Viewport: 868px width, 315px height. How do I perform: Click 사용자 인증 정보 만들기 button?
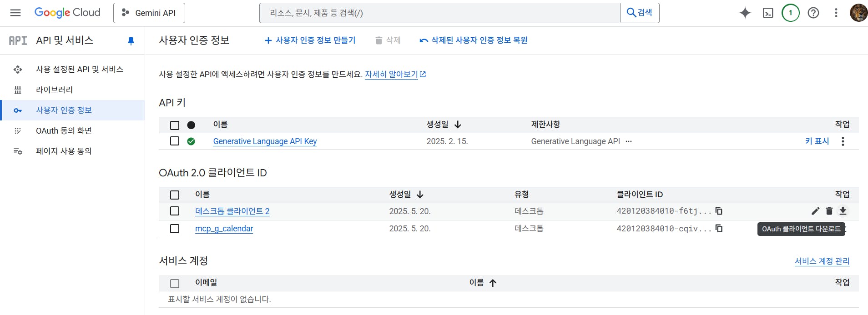[x=310, y=40]
